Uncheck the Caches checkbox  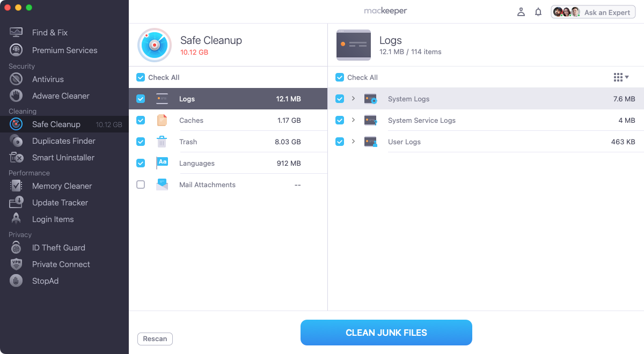(141, 120)
